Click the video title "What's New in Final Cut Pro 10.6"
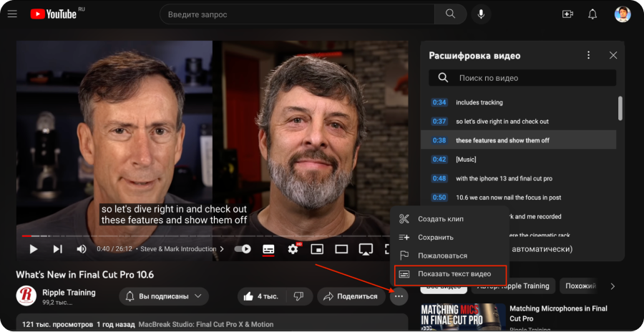The height and width of the screenshot is (332, 644). (85, 275)
